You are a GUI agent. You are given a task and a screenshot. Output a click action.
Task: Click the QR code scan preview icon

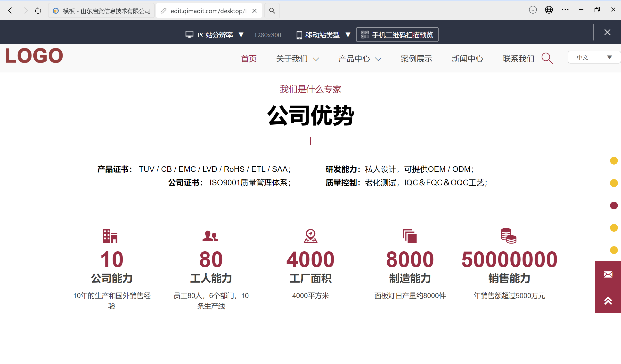pos(365,34)
